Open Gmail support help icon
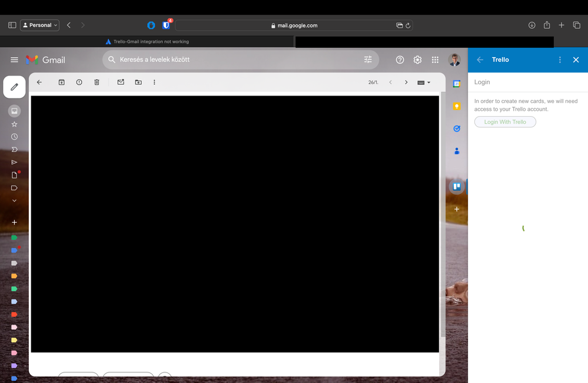Viewport: 588px width, 383px height. coord(400,60)
